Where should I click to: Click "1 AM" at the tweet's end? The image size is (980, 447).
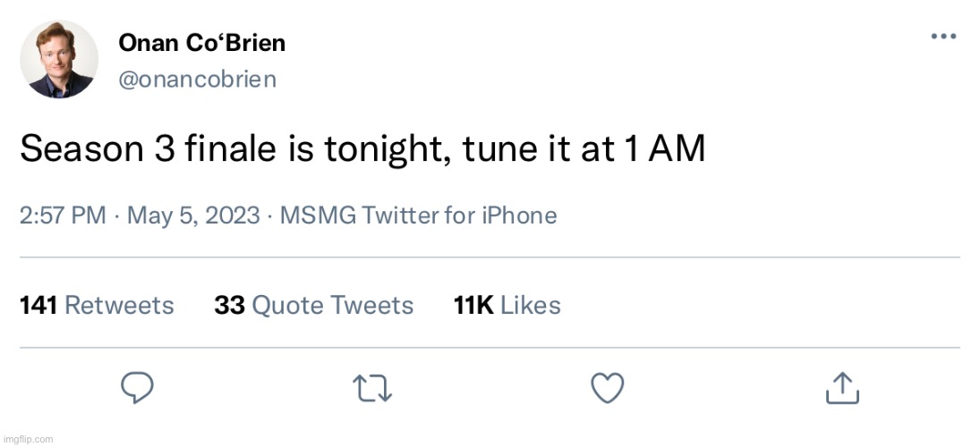[660, 150]
